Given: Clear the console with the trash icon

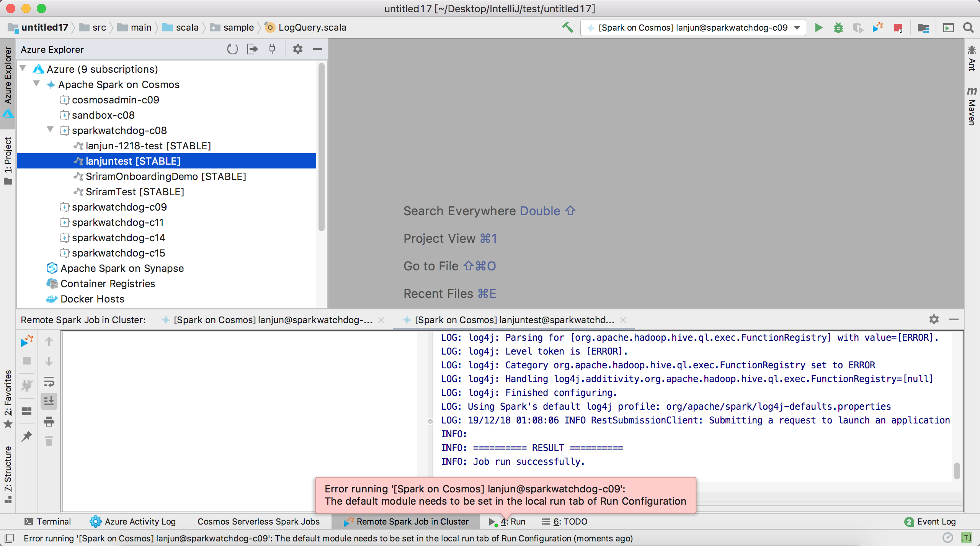Looking at the screenshot, I should pyautogui.click(x=49, y=440).
